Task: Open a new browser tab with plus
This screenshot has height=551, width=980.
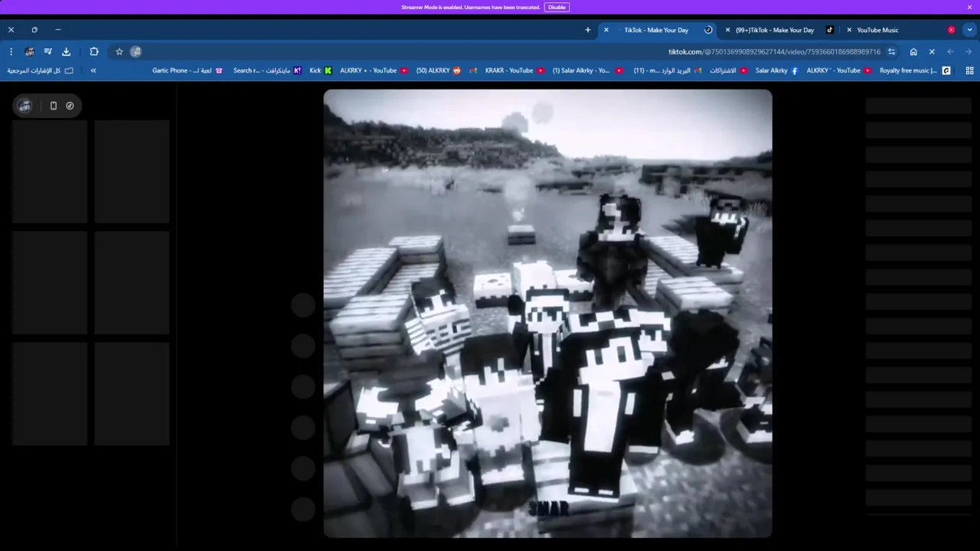Action: point(588,30)
